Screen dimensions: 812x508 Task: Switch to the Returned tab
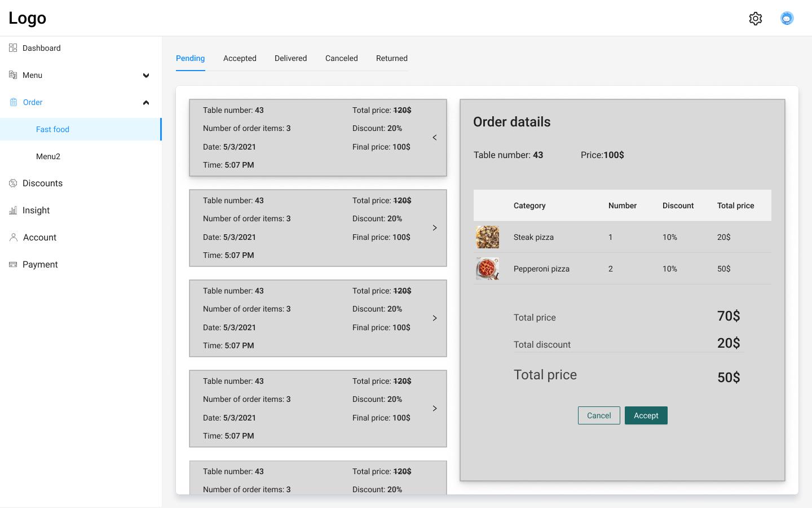(392, 58)
